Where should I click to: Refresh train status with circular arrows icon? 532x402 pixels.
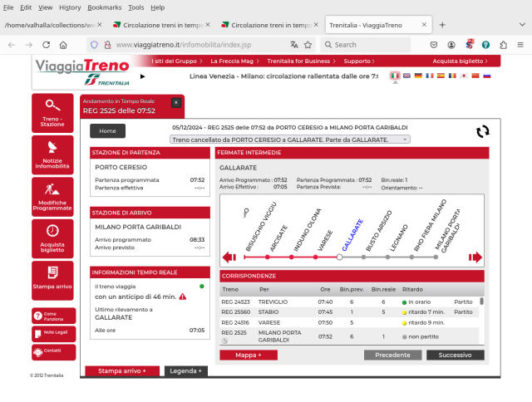[482, 131]
